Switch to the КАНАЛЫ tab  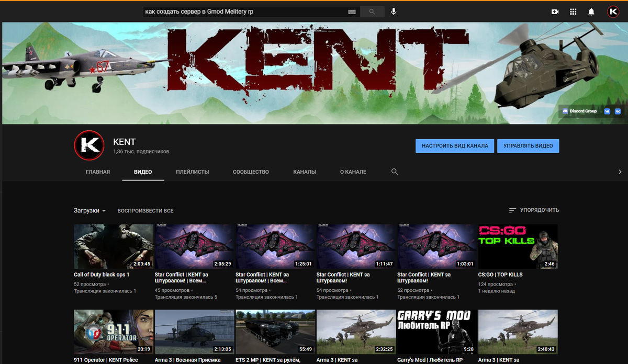(x=305, y=172)
